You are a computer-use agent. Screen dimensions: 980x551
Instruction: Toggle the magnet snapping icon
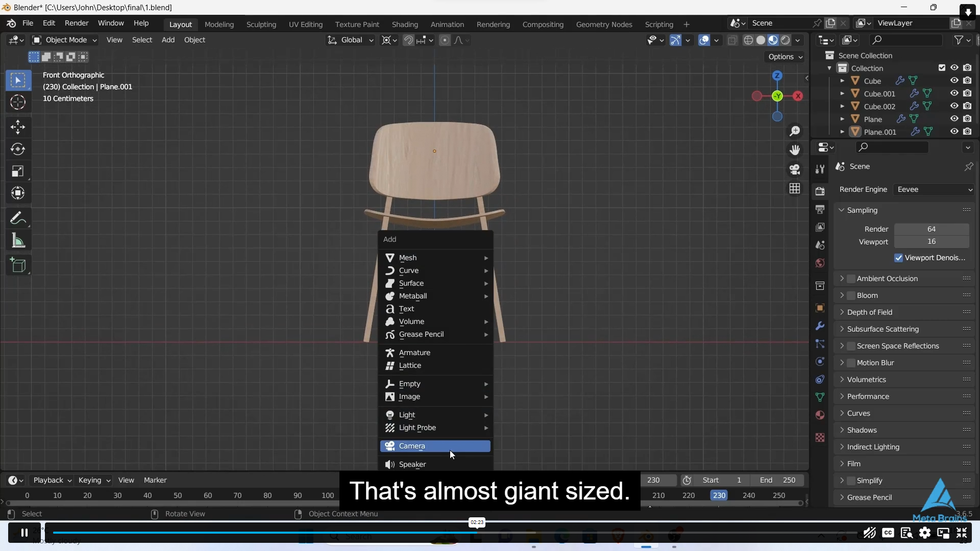(x=408, y=40)
